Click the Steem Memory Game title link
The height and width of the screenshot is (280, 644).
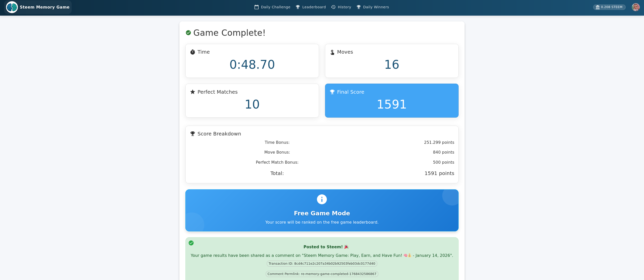click(x=45, y=7)
